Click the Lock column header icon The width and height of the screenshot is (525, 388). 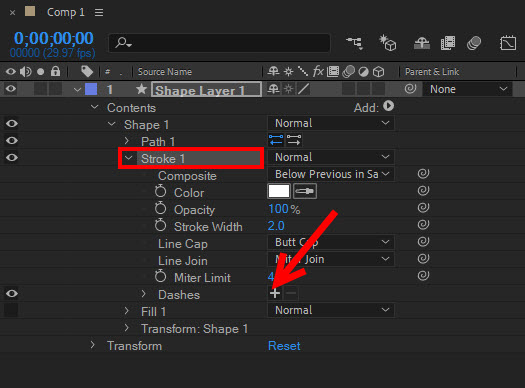tap(55, 71)
